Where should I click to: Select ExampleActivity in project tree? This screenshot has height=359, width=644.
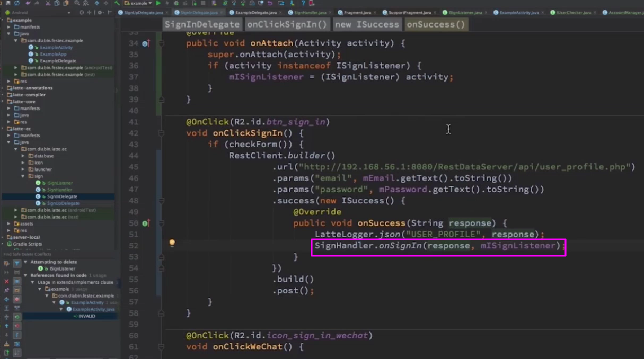56,47
